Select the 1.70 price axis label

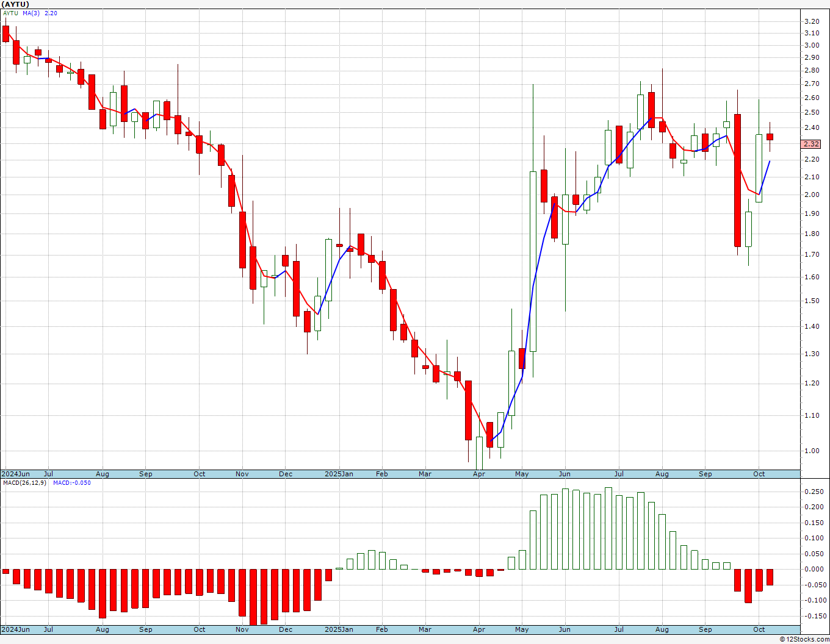click(x=812, y=255)
